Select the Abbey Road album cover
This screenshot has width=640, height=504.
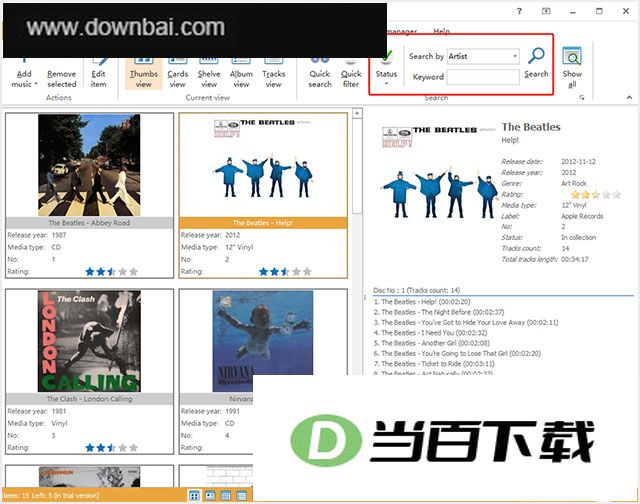click(x=89, y=165)
